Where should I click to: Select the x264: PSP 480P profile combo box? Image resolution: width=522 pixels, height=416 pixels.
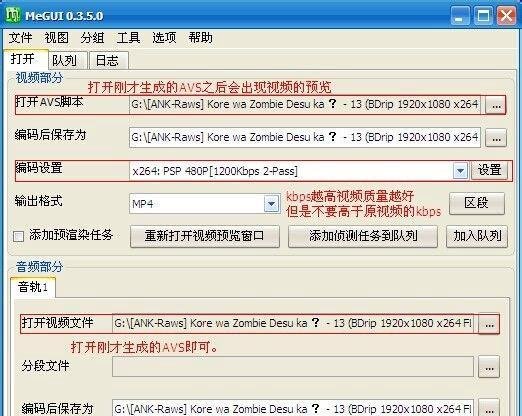(299, 171)
